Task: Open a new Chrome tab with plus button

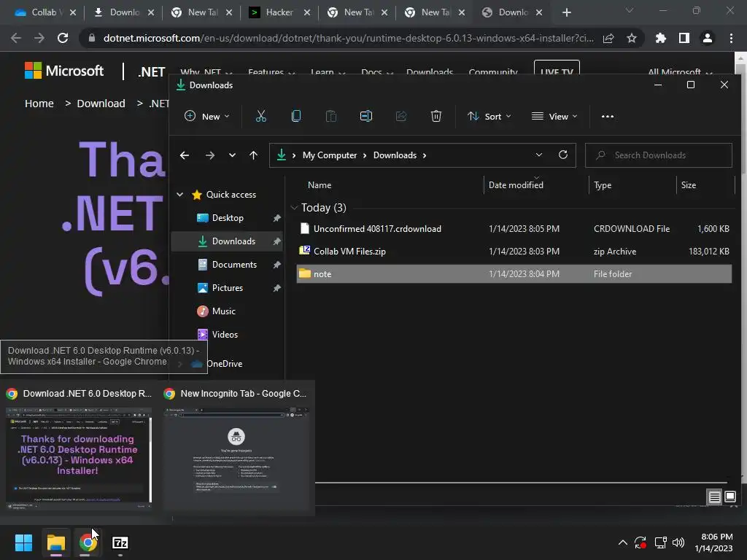Action: (566, 12)
